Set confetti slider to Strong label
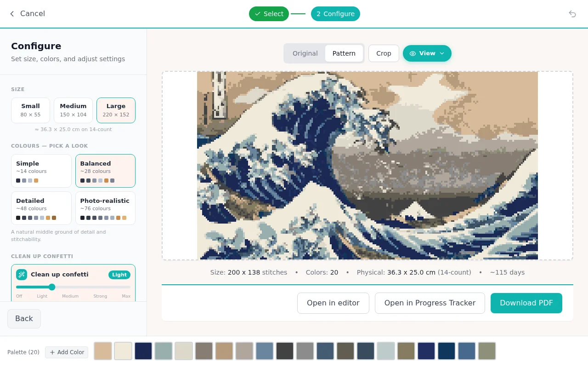 (x=100, y=296)
